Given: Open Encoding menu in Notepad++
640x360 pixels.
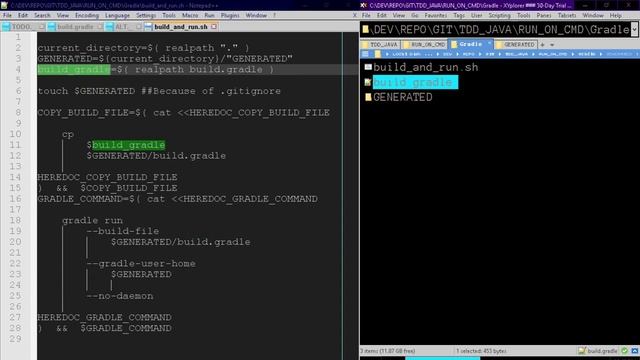Looking at the screenshot, I should pos(87,16).
